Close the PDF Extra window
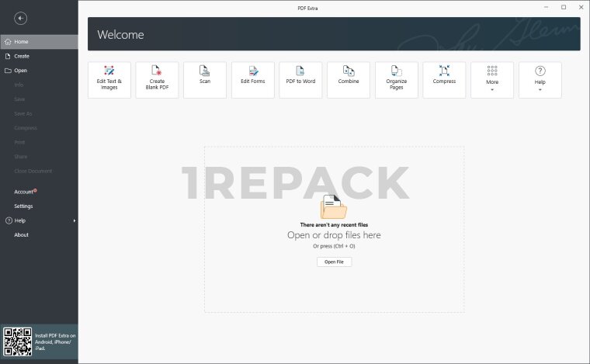Image resolution: width=590 pixels, height=364 pixels. 581,7
